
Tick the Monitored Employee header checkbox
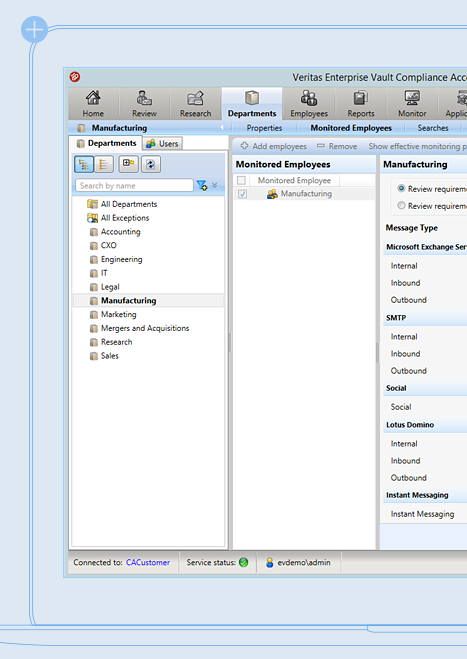click(x=241, y=180)
